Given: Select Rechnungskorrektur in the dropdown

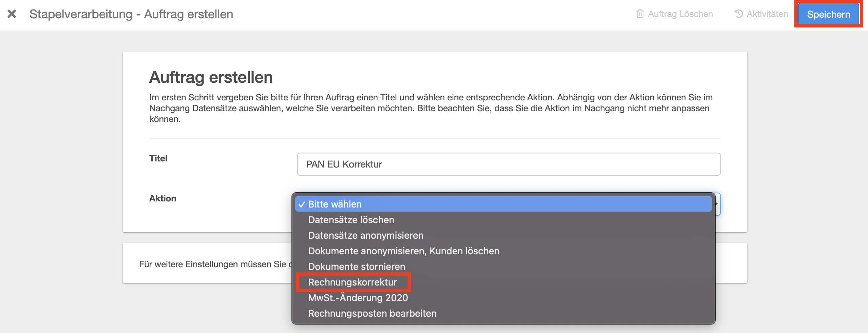Looking at the screenshot, I should (352, 282).
